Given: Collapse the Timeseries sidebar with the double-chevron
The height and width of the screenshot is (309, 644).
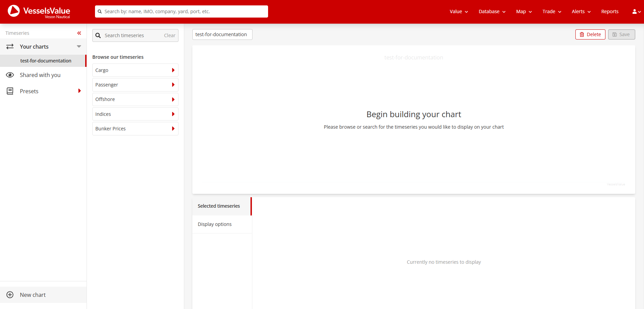Looking at the screenshot, I should click(79, 33).
